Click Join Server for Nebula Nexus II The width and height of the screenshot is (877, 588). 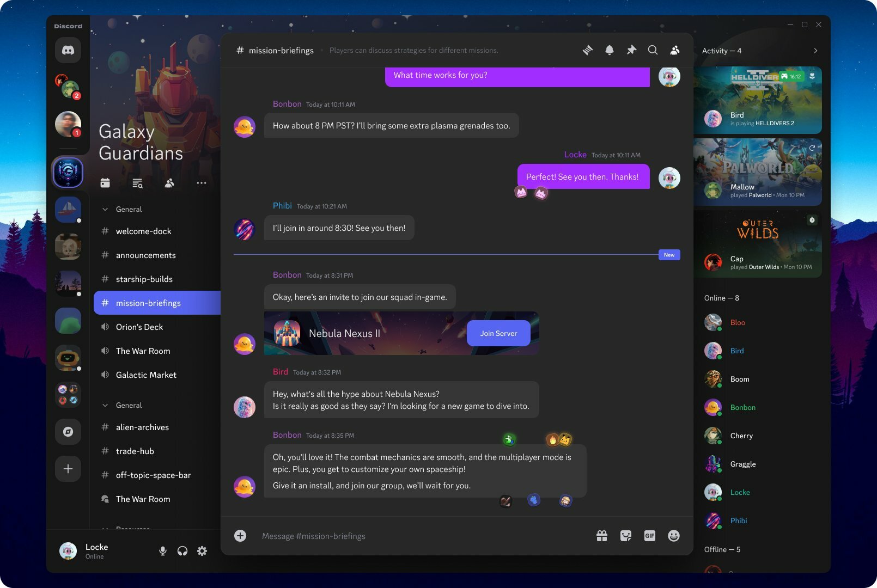point(498,333)
